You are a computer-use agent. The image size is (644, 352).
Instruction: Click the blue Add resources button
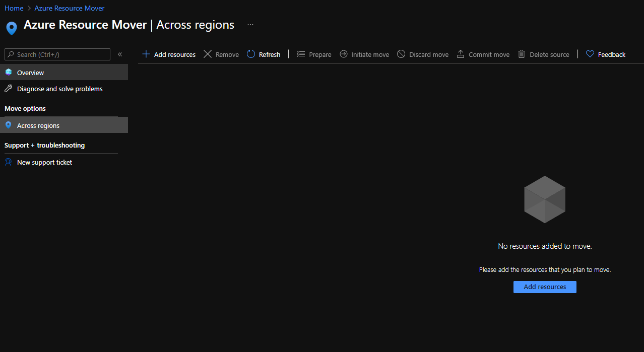(545, 287)
